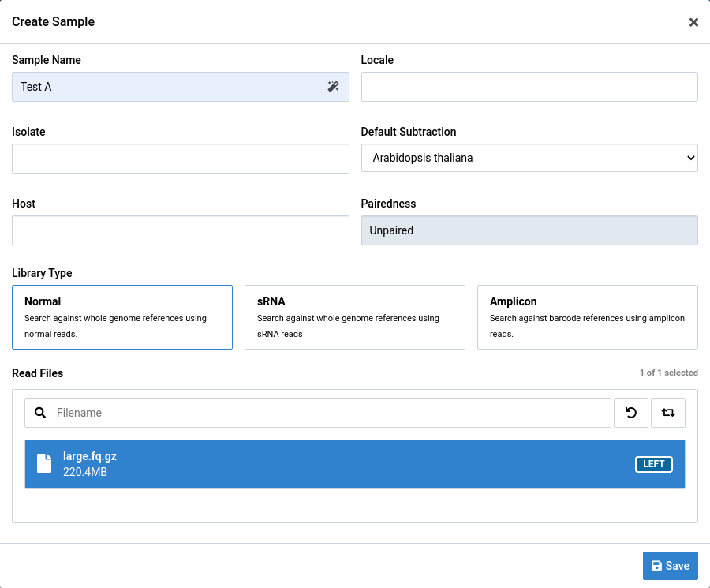Click the X to close the Create Sample dialog
This screenshot has width=710, height=588.
(693, 22)
